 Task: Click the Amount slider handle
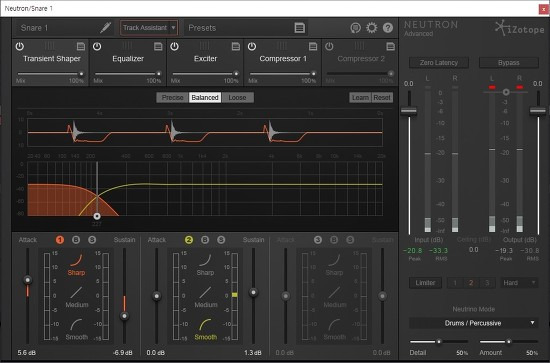pyautogui.click(x=509, y=341)
